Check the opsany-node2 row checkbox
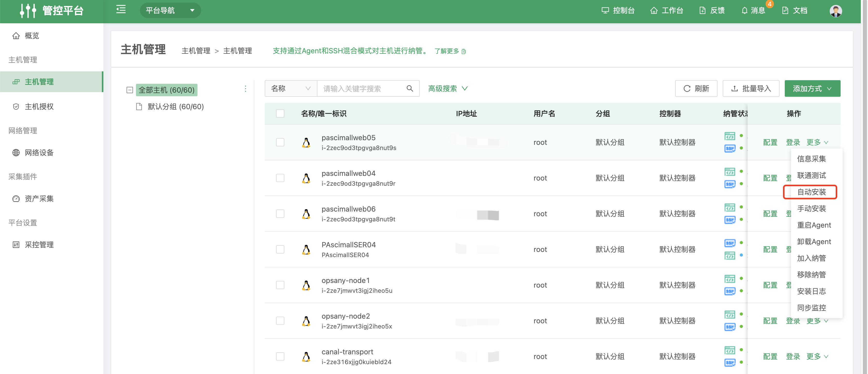 (280, 321)
